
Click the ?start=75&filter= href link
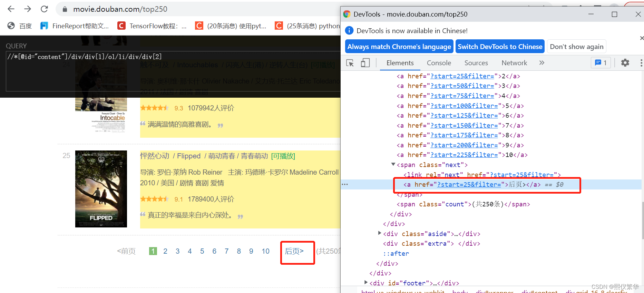click(462, 96)
